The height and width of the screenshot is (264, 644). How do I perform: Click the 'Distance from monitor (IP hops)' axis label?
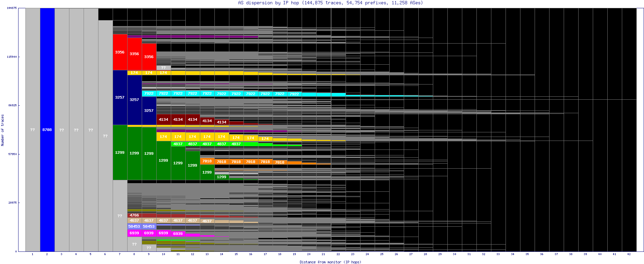point(330,262)
